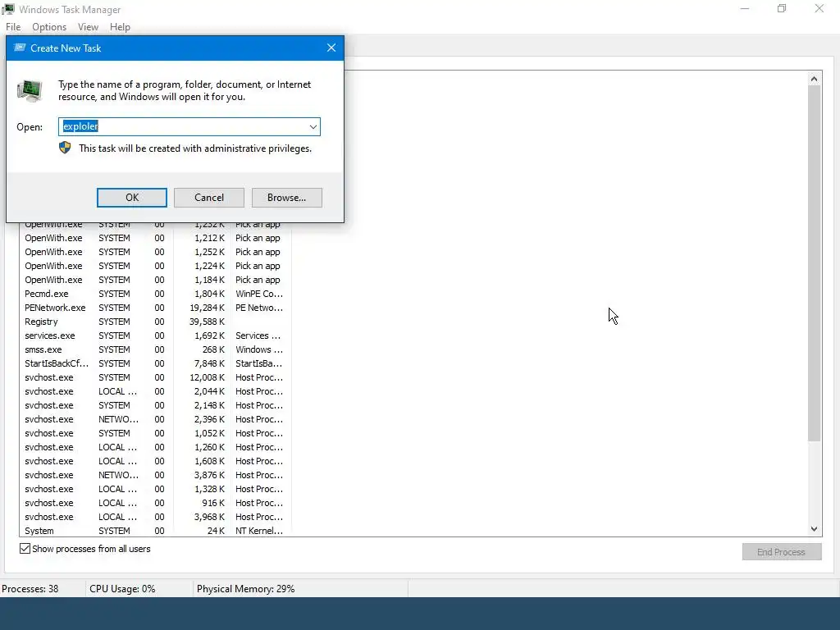Select OpenWith.exe row using 1,184 K
The image size is (840, 630).
(155, 280)
